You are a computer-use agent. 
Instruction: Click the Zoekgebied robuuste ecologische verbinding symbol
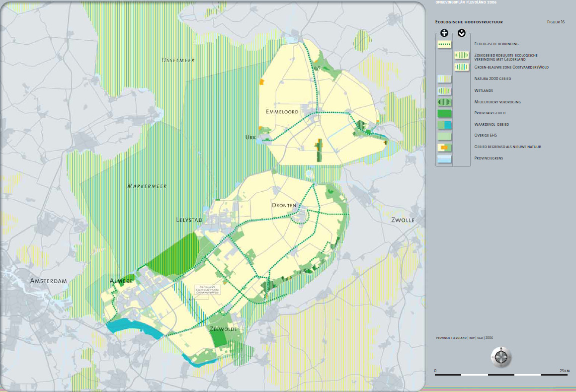(x=462, y=56)
